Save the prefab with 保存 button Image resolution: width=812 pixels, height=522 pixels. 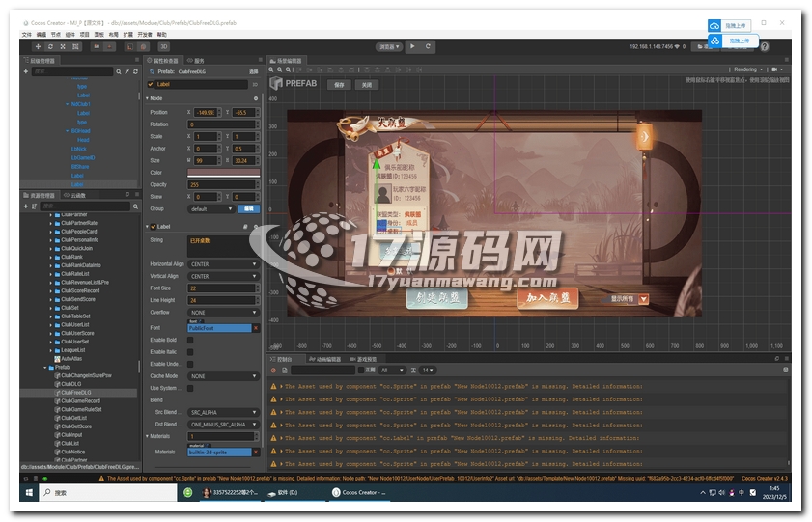coord(339,85)
